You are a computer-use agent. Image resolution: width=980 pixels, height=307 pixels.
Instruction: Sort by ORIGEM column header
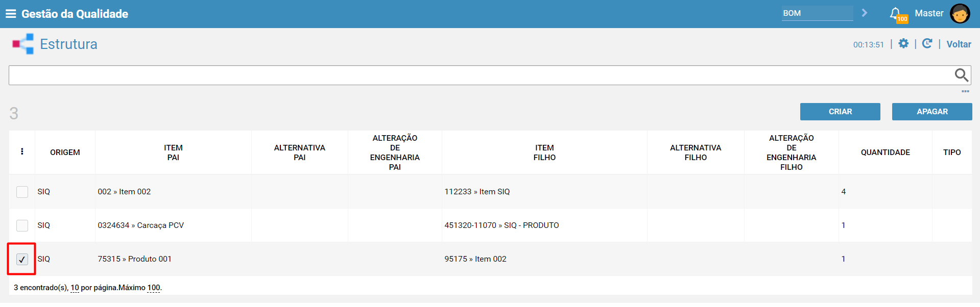click(x=65, y=152)
